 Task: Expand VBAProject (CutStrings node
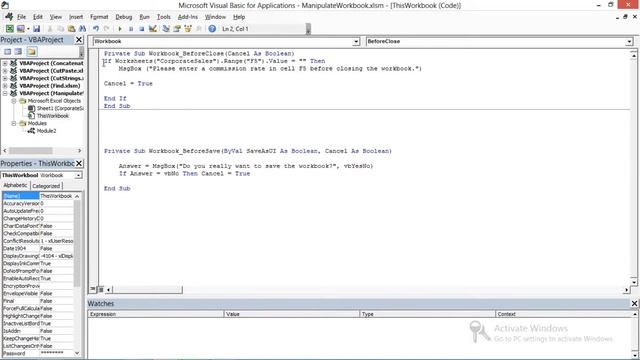point(5,78)
